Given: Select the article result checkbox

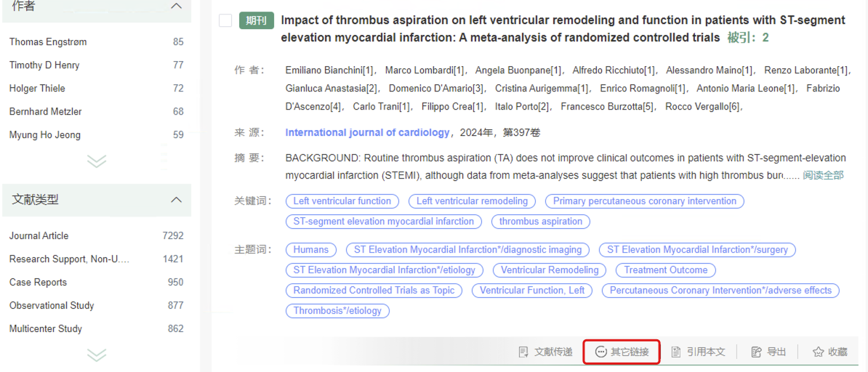Looking at the screenshot, I should pyautogui.click(x=225, y=21).
